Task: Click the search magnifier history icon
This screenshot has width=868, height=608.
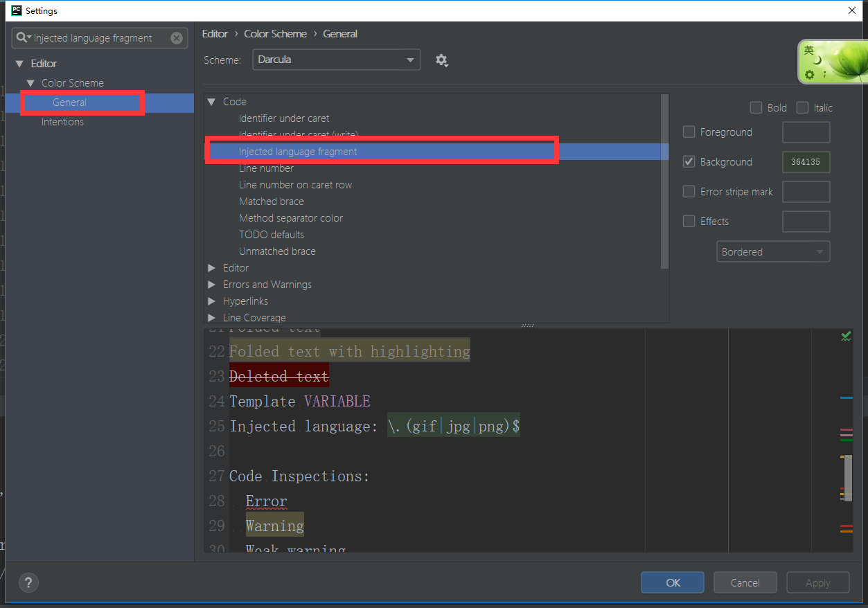Action: 24,38
